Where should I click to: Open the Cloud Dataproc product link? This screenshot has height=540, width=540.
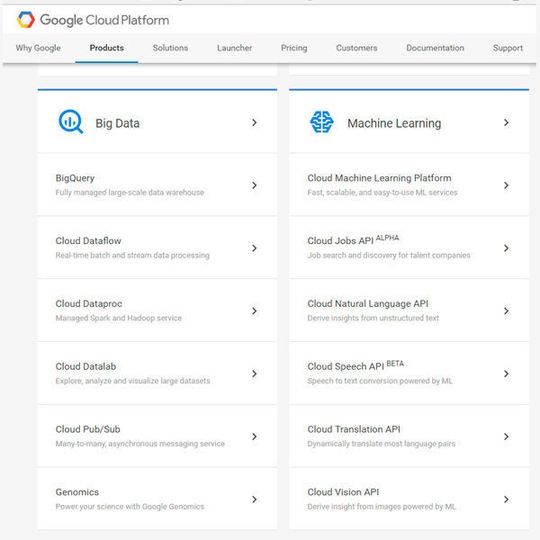tap(89, 304)
